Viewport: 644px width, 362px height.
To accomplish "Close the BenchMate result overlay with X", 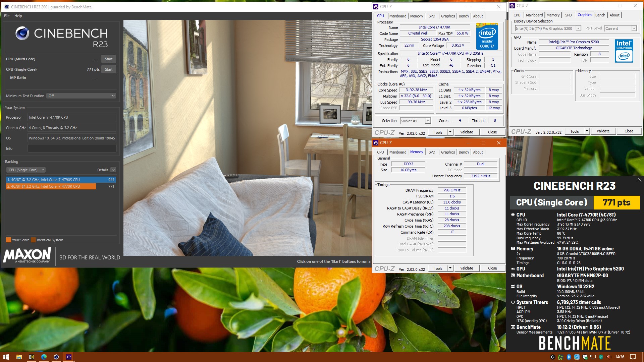I will pyautogui.click(x=640, y=180).
